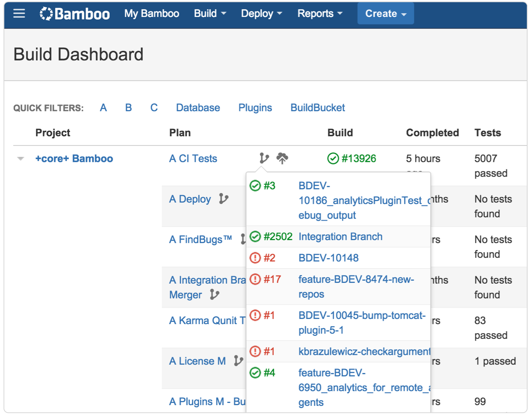Image resolution: width=532 pixels, height=417 pixels.
Task: Open branches icon next to A CI Tests
Action: click(x=264, y=159)
